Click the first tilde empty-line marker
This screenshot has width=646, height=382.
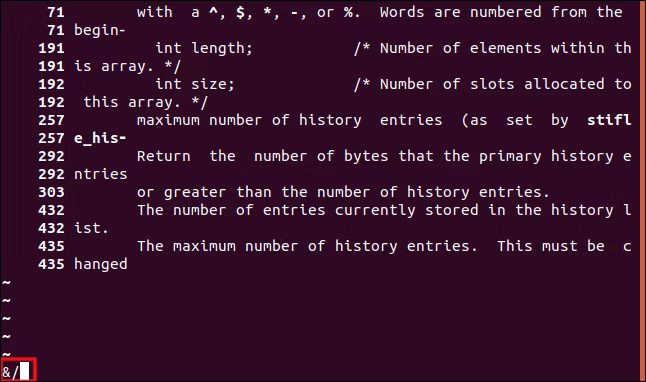(6, 283)
